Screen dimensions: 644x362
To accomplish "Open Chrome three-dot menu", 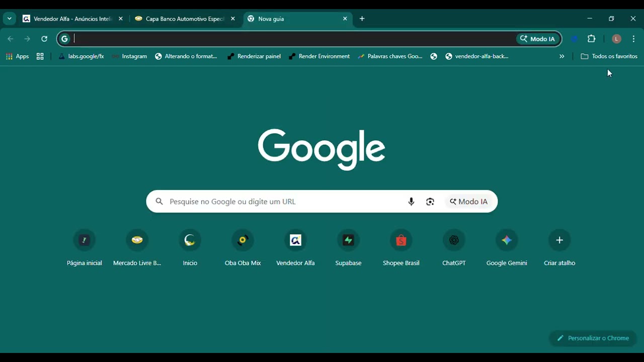I will pyautogui.click(x=633, y=39).
